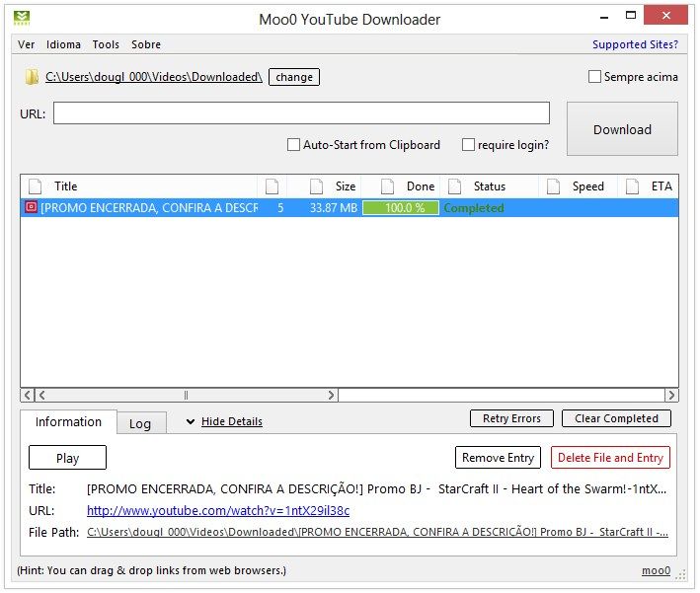Click the document icon beside Done header
This screenshot has height=593, width=700.
[x=387, y=186]
